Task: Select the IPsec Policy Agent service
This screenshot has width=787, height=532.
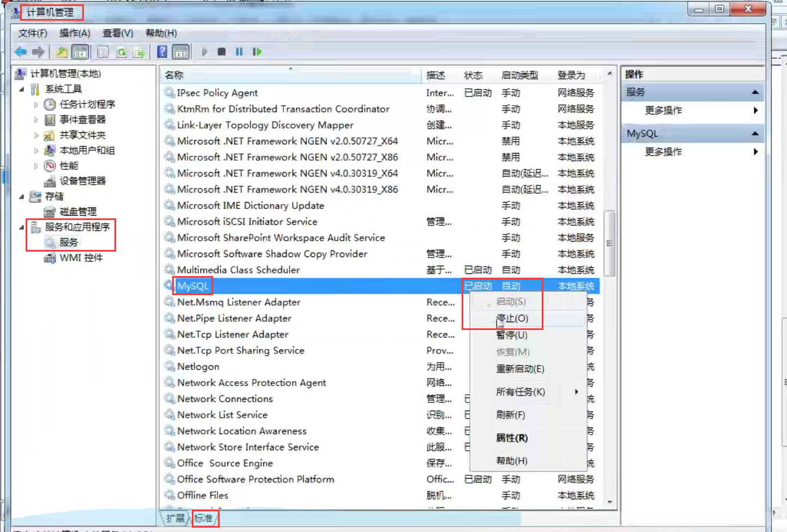Action: pos(382,93)
